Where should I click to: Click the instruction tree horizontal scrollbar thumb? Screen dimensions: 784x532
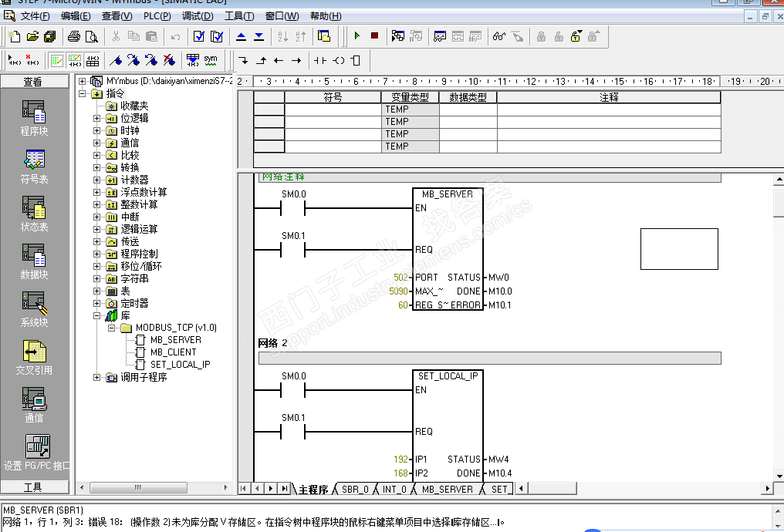point(138,487)
